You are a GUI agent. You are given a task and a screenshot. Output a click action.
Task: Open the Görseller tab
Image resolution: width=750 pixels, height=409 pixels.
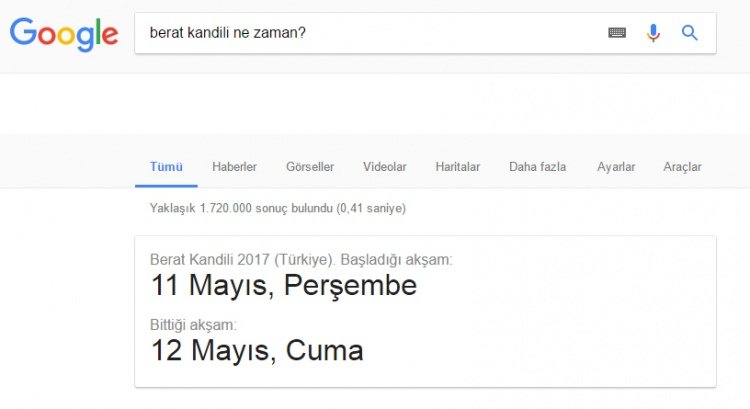[x=310, y=167]
